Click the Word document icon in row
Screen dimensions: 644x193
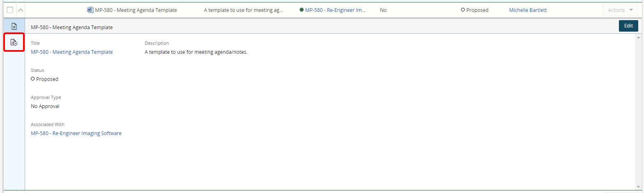point(90,10)
